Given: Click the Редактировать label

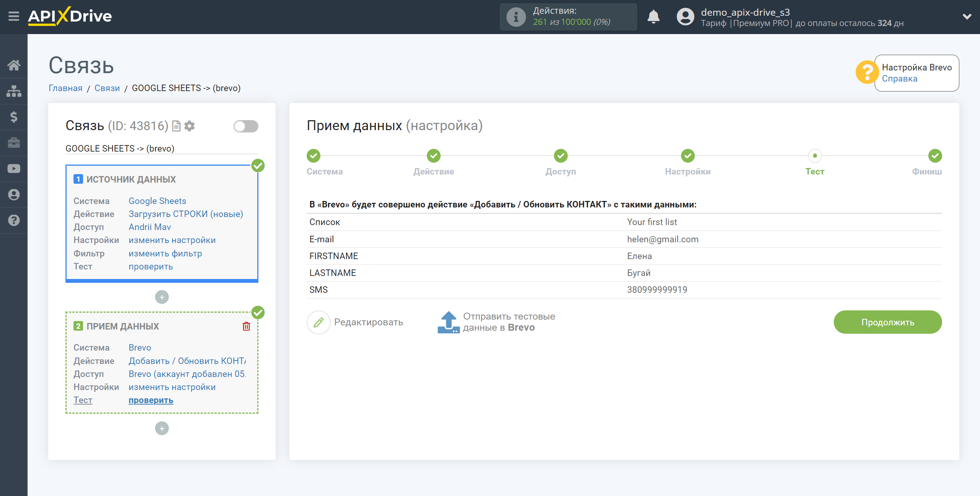Looking at the screenshot, I should point(368,323).
